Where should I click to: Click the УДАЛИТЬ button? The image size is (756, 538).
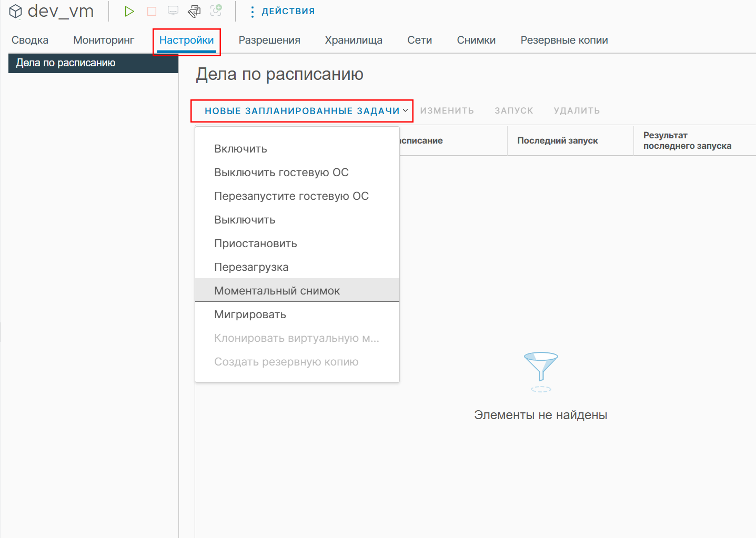click(x=577, y=111)
